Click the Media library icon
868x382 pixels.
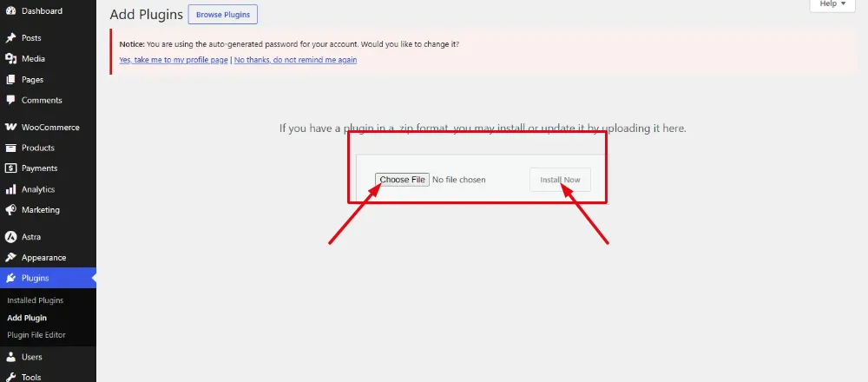point(10,59)
